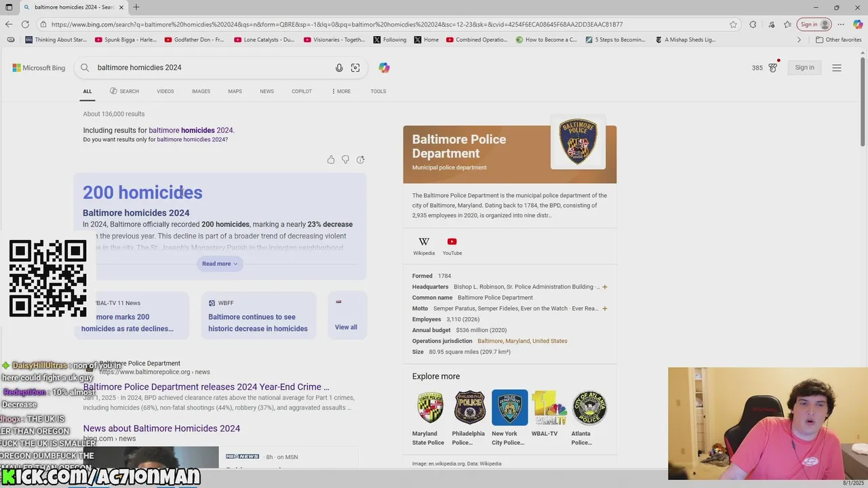Image resolution: width=868 pixels, height=488 pixels.
Task: Switch to the NEWS tab
Action: [267, 91]
